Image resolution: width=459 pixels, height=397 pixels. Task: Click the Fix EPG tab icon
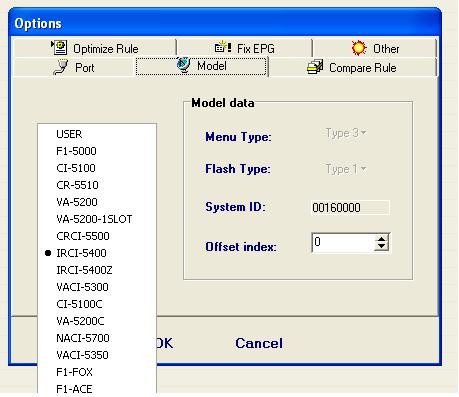pos(223,47)
